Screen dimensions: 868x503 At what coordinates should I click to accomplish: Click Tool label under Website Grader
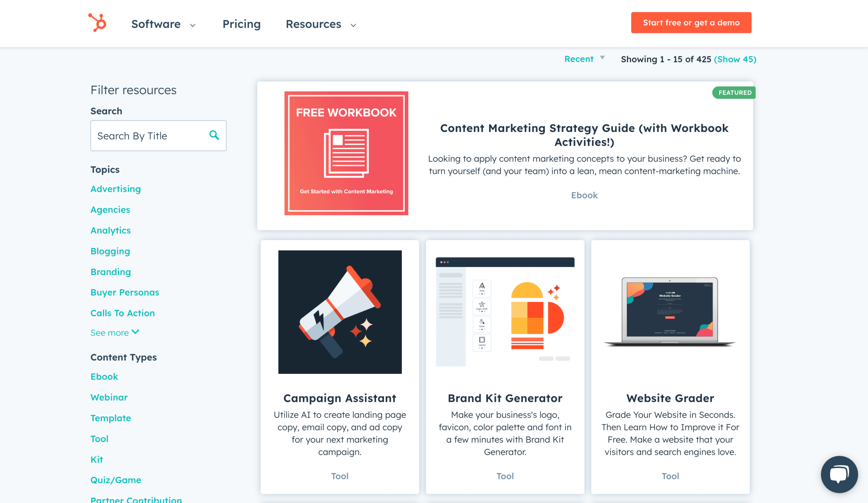670,476
